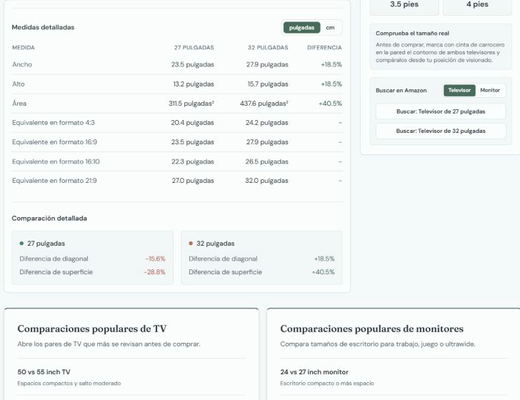
Task: Click Comparaciones populares de TV heading
Action: pos(92,329)
